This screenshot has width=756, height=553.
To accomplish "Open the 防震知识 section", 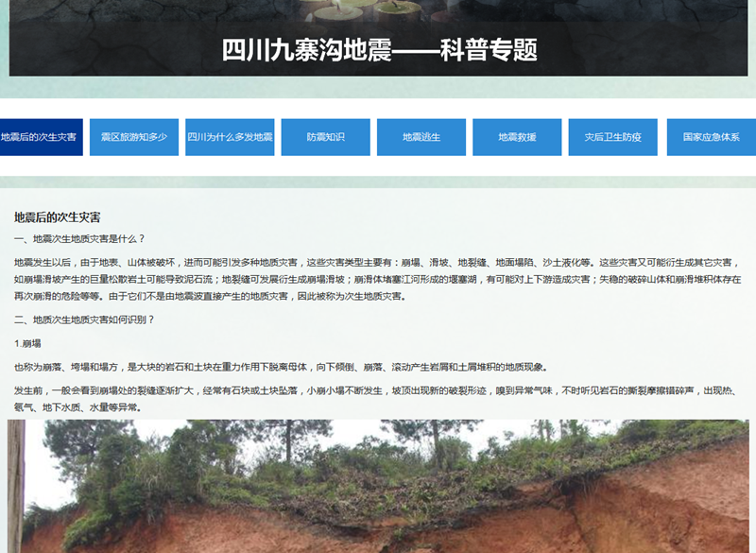I will tap(325, 137).
